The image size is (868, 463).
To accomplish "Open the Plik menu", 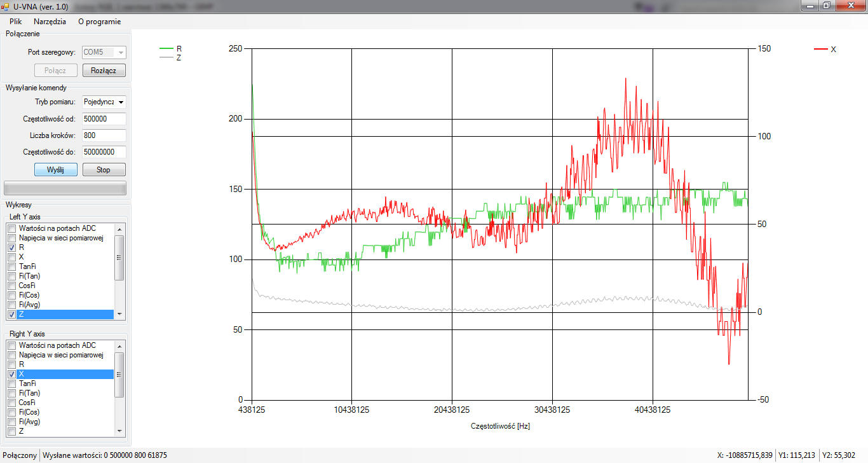I will pyautogui.click(x=15, y=21).
